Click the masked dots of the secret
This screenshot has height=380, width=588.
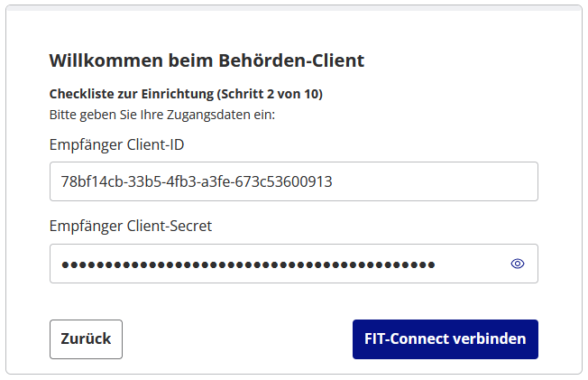pyautogui.click(x=248, y=264)
